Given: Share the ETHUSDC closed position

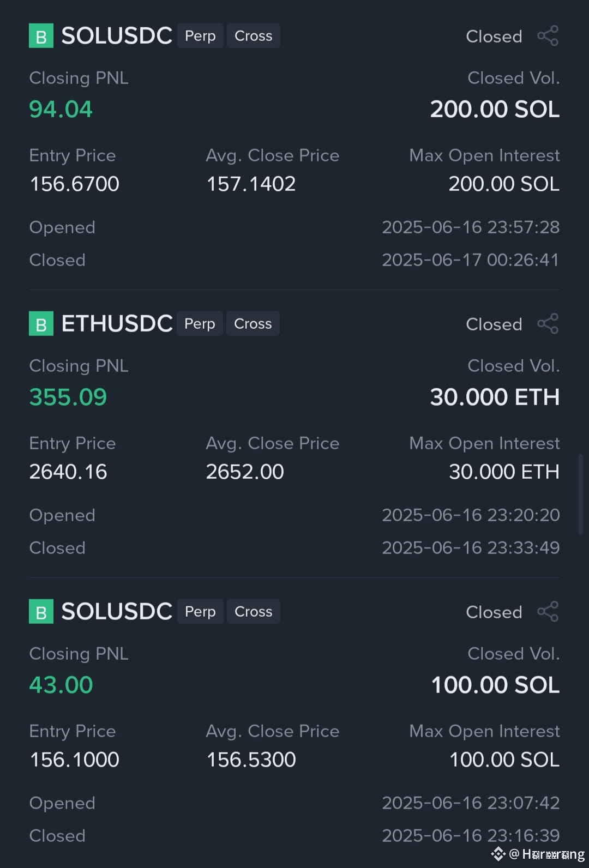Looking at the screenshot, I should (548, 324).
